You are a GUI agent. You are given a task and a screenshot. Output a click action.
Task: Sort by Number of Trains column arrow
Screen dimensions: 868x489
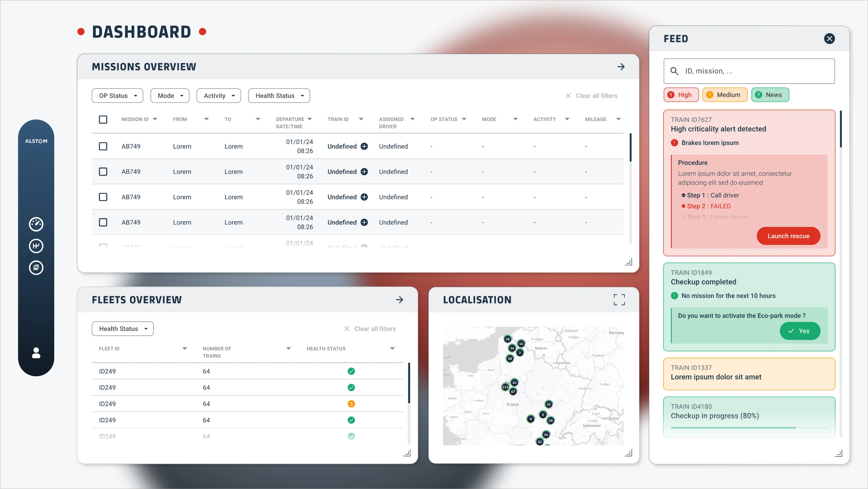click(x=288, y=349)
